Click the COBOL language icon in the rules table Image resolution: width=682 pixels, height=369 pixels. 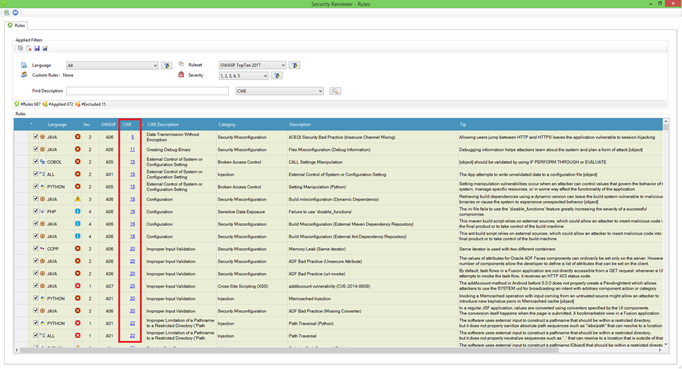pos(43,161)
